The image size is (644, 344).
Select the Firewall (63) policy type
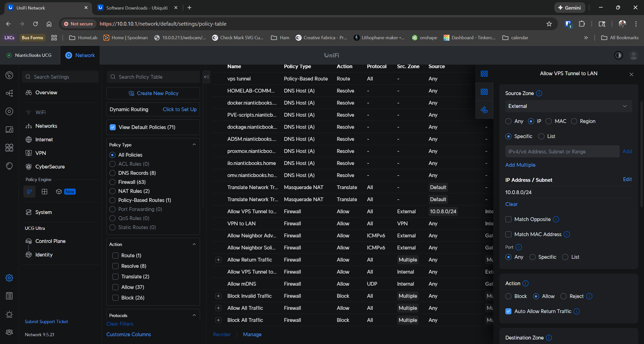point(112,182)
